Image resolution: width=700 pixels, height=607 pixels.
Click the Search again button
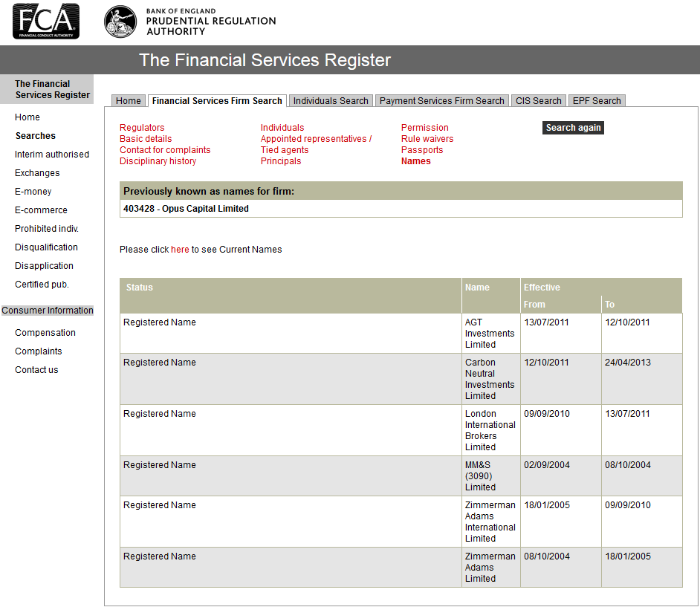[573, 128]
